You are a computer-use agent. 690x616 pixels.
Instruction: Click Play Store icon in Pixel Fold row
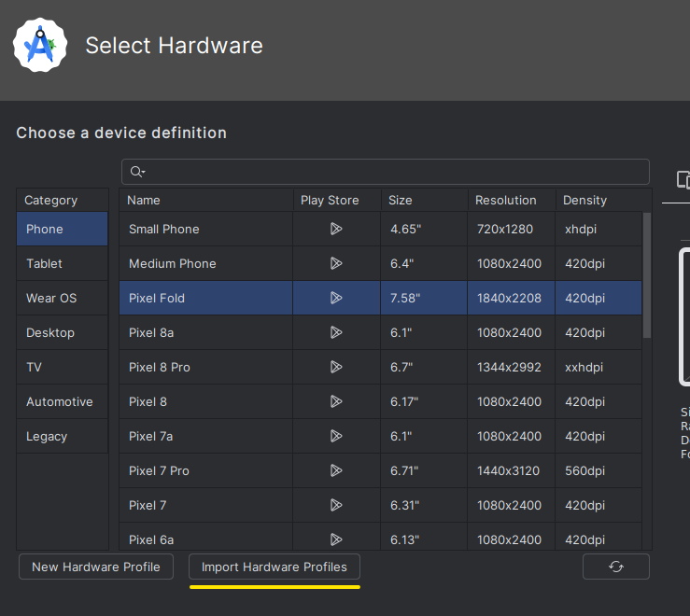[x=336, y=298]
